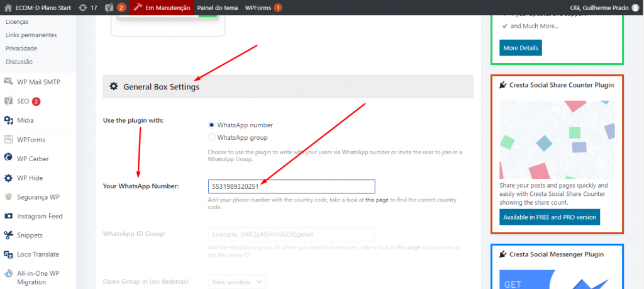Click the user avatar of Guilherme Prado
Screen dimensions: 644x289
pos(635,8)
